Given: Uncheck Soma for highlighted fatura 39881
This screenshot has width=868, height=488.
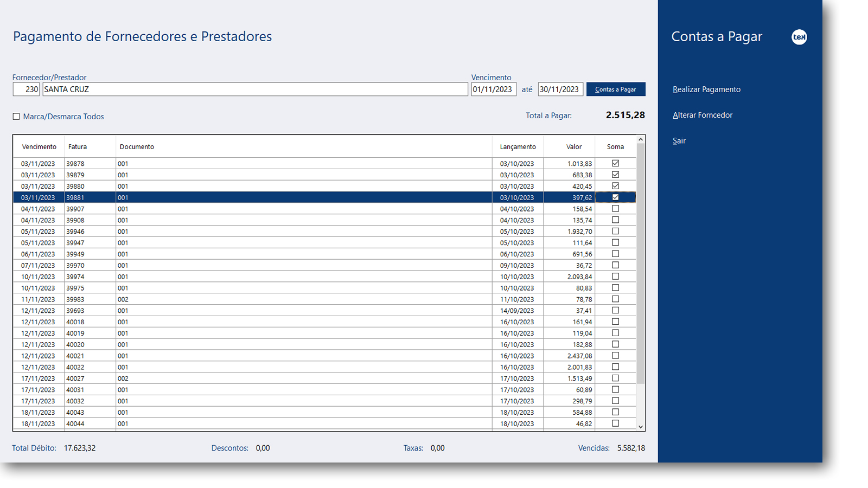Looking at the screenshot, I should click(x=615, y=197).
